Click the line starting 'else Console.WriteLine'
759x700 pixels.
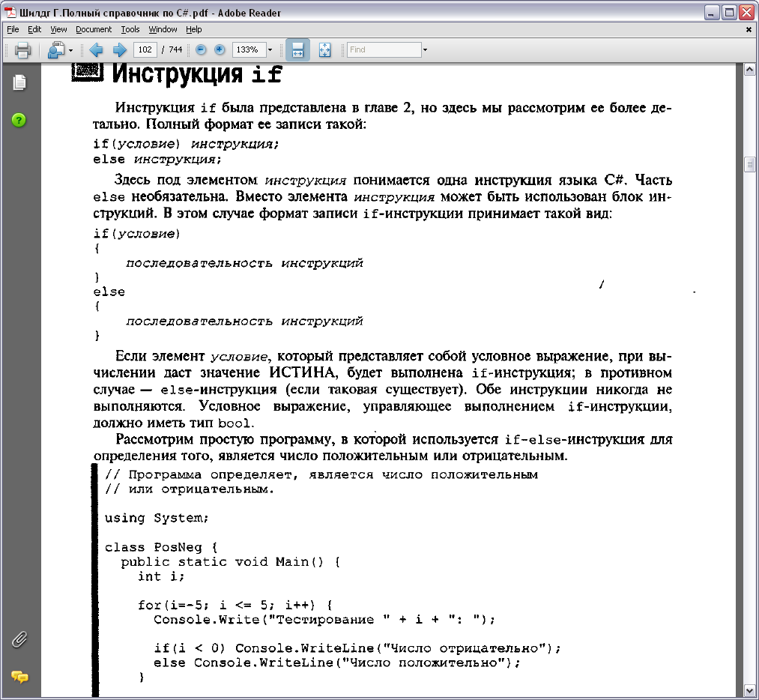337,663
